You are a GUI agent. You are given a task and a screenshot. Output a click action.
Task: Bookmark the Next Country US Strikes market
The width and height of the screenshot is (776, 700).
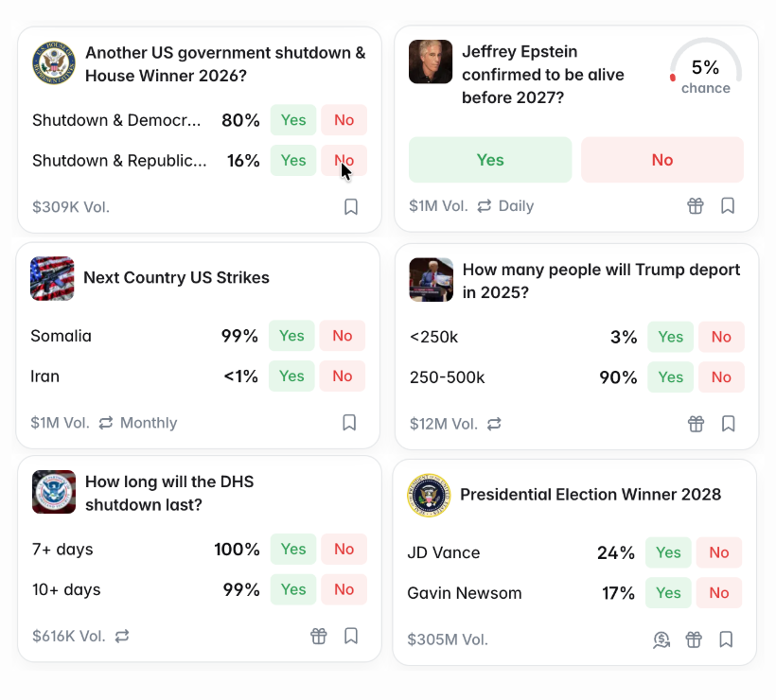point(349,423)
